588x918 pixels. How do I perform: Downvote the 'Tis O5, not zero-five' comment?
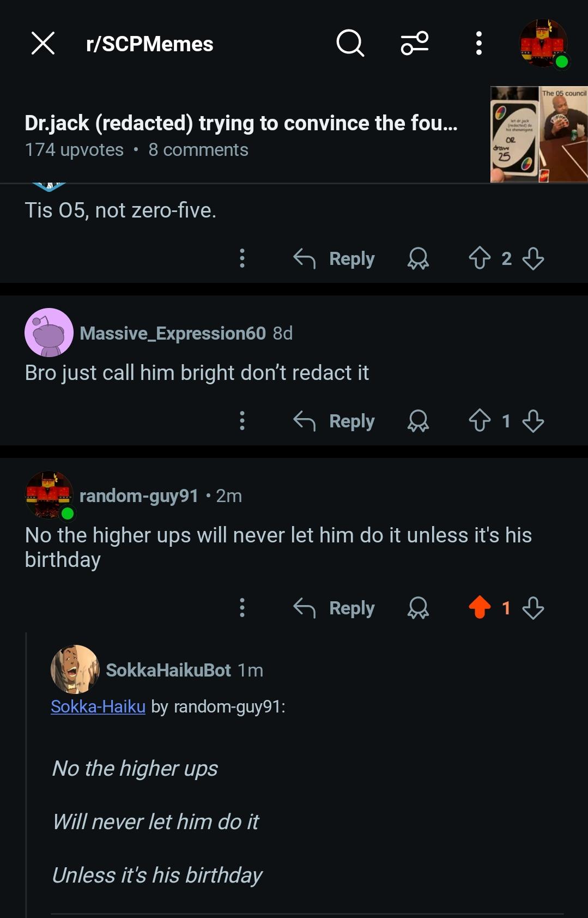(x=533, y=258)
